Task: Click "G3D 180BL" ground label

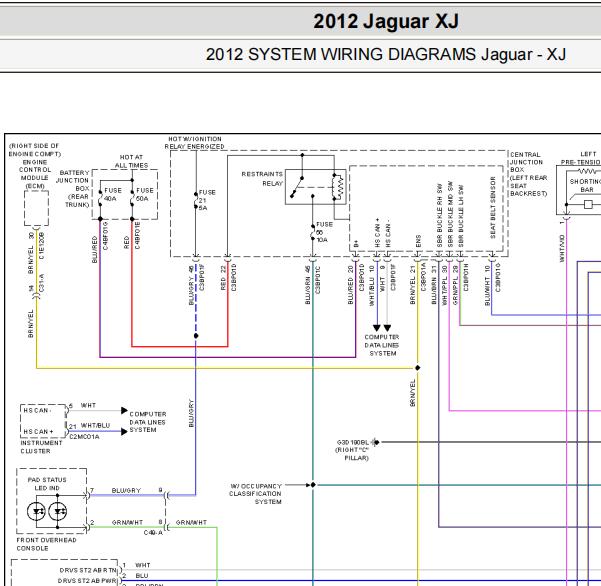Action: point(353,442)
